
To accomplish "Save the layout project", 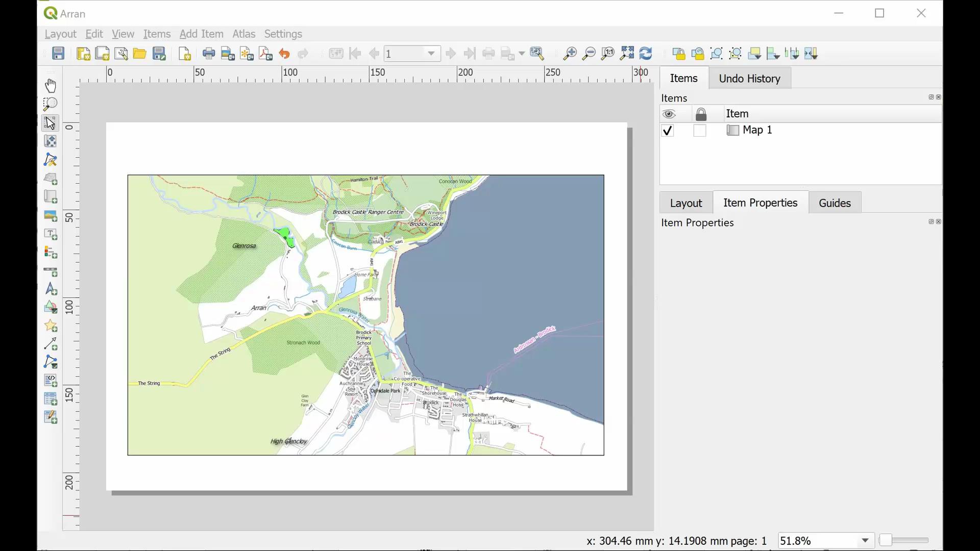I will pos(58,53).
